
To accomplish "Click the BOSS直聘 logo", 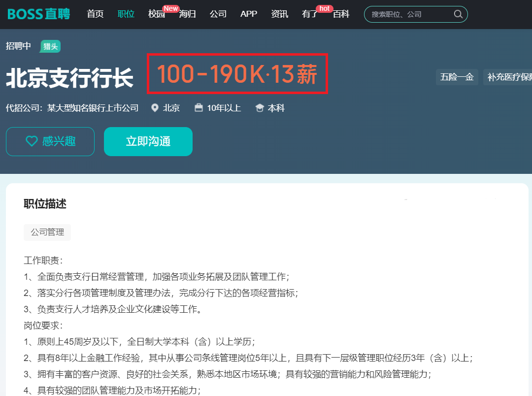I will [39, 14].
